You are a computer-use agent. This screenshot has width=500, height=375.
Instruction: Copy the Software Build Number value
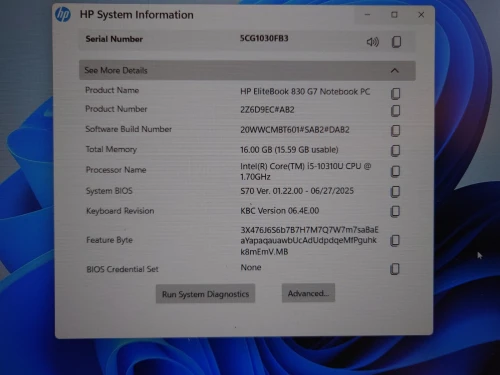pyautogui.click(x=395, y=131)
